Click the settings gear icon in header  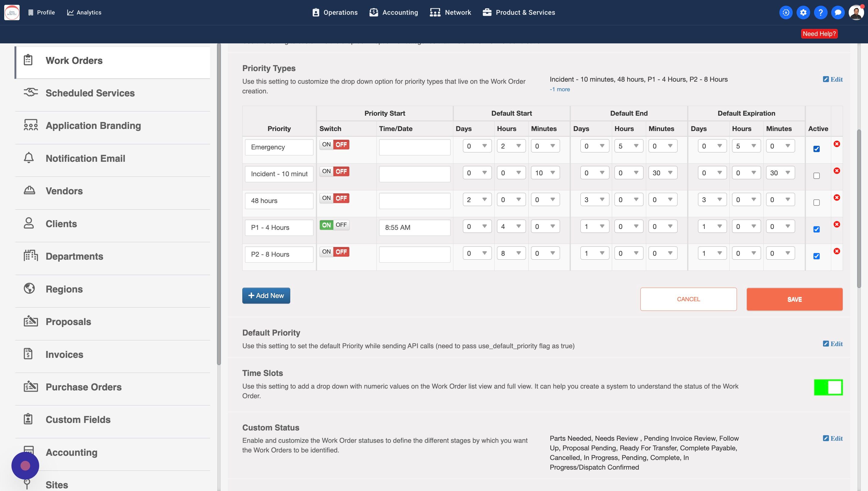pos(803,12)
